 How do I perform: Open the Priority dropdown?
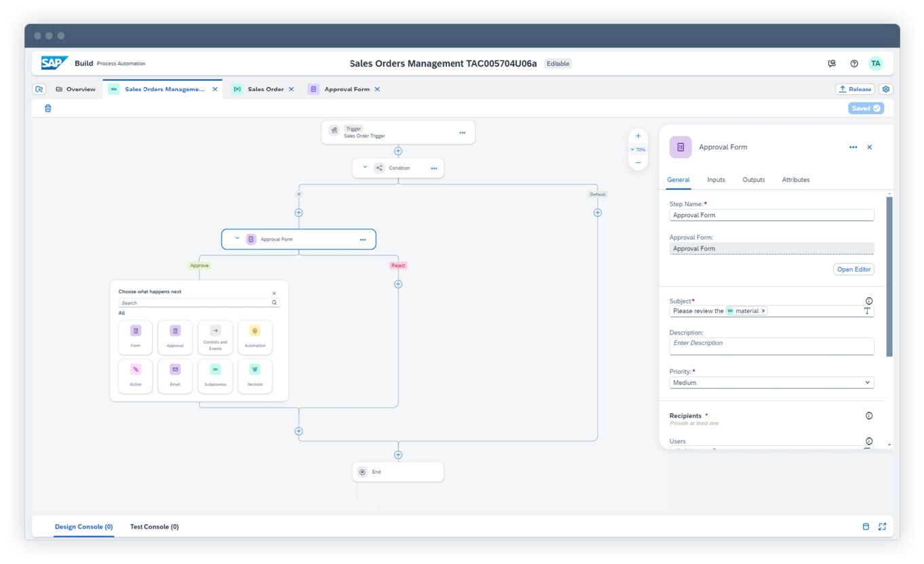click(771, 383)
